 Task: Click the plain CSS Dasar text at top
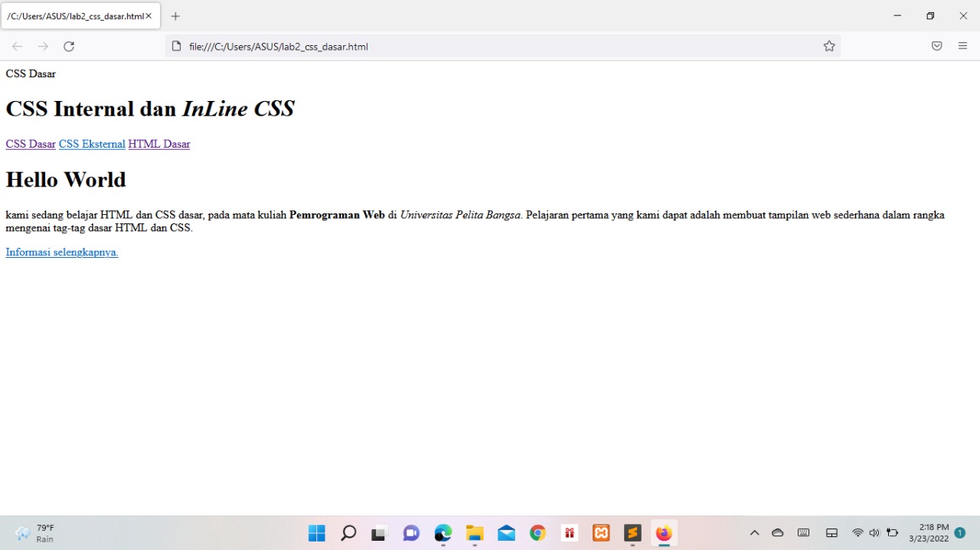[x=31, y=74]
